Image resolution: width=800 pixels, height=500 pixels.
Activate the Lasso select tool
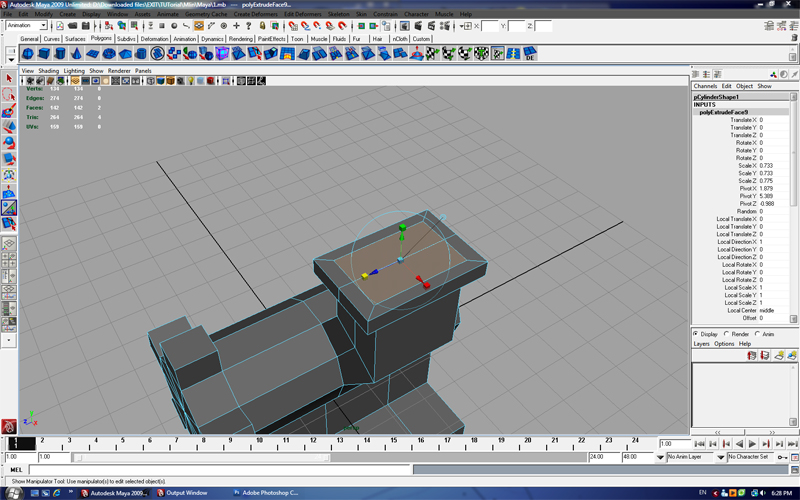coord(9,95)
